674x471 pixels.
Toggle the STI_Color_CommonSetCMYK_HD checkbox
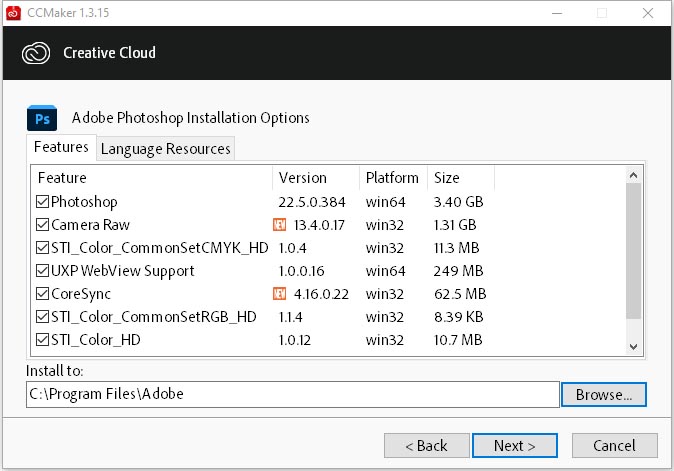42,248
